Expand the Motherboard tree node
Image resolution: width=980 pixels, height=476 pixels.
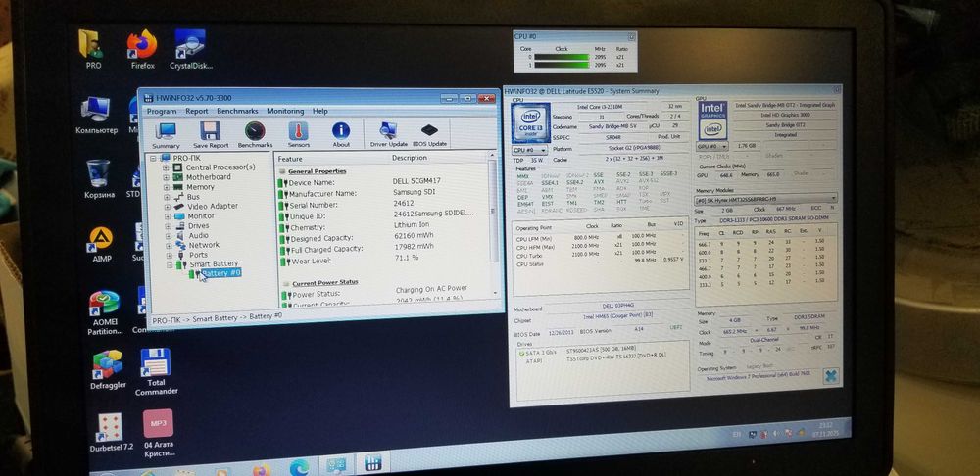click(166, 177)
